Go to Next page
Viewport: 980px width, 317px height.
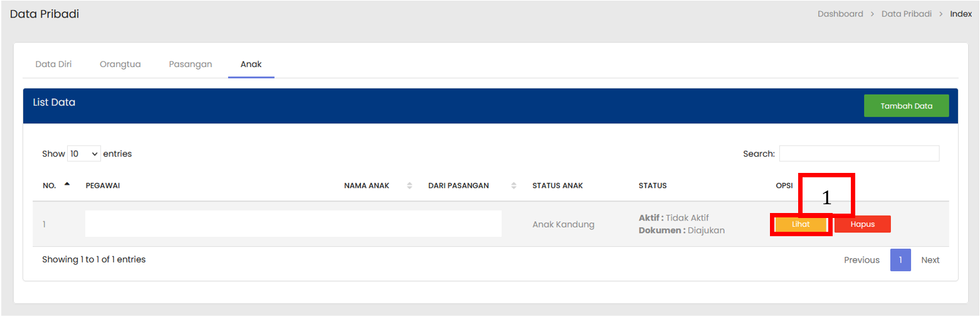click(930, 260)
